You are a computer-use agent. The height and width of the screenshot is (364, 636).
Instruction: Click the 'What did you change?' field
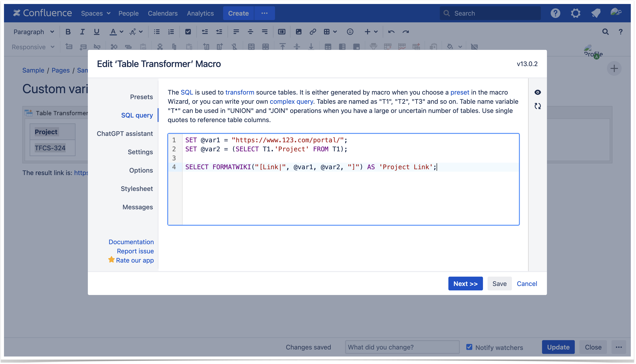coord(402,347)
